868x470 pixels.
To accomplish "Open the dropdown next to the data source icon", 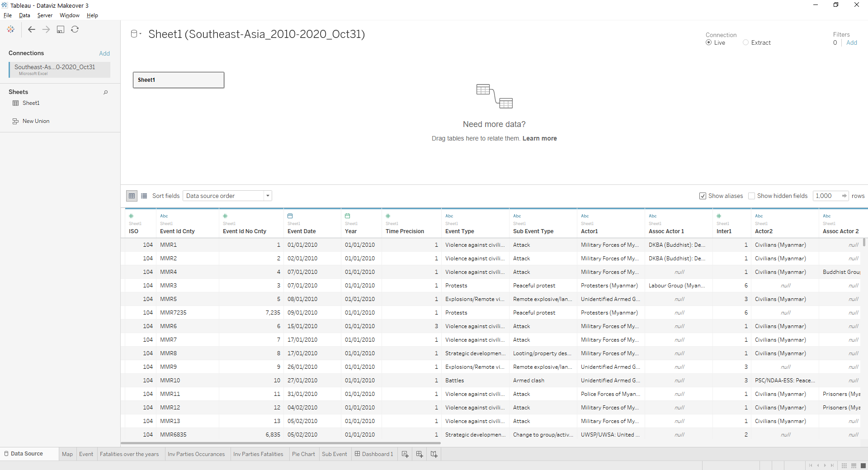I will click(x=141, y=33).
